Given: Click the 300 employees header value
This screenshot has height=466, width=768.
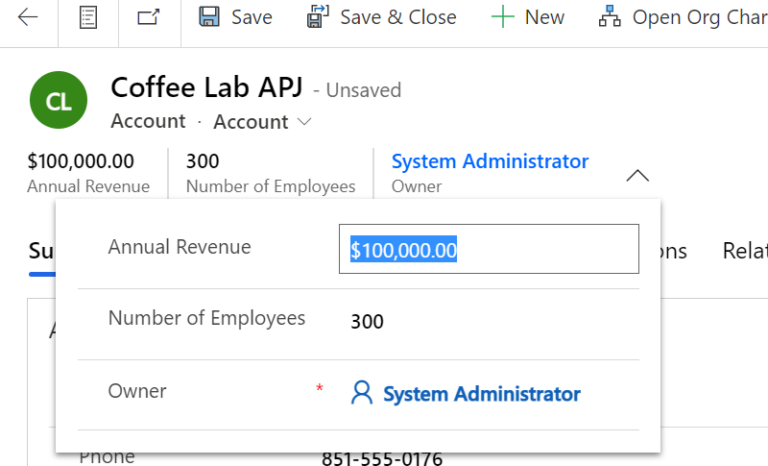Looking at the screenshot, I should point(202,161).
